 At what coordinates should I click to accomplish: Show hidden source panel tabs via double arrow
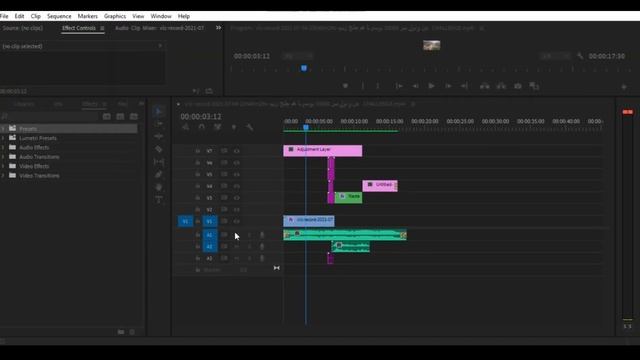[218, 28]
